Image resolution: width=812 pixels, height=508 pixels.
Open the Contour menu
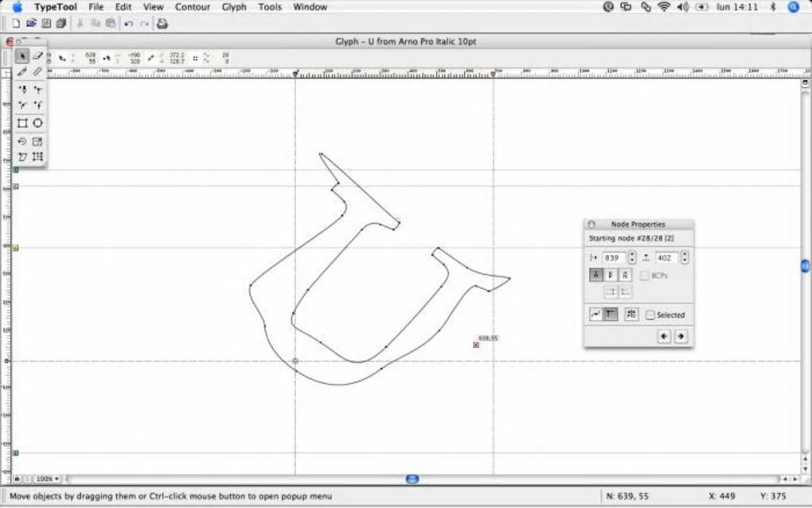point(193,6)
